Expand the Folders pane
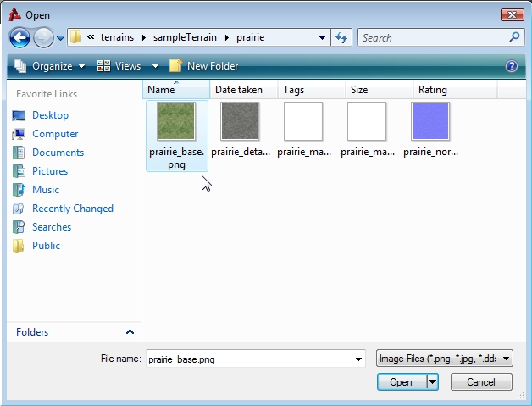The width and height of the screenshot is (532, 406). coord(130,332)
